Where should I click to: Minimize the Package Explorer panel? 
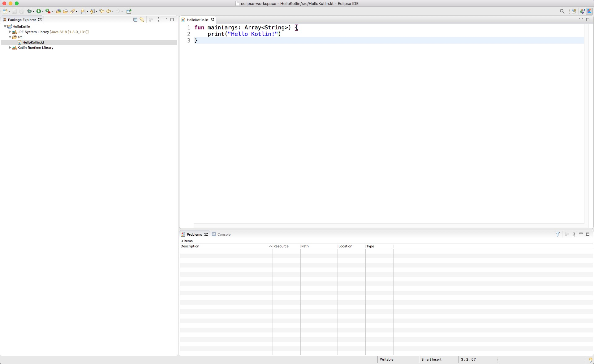point(165,19)
